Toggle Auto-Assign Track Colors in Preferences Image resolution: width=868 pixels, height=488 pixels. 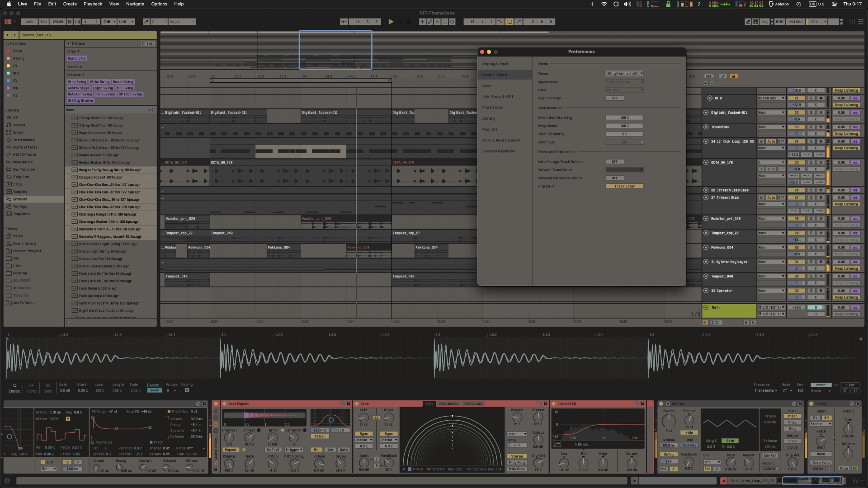click(x=615, y=161)
